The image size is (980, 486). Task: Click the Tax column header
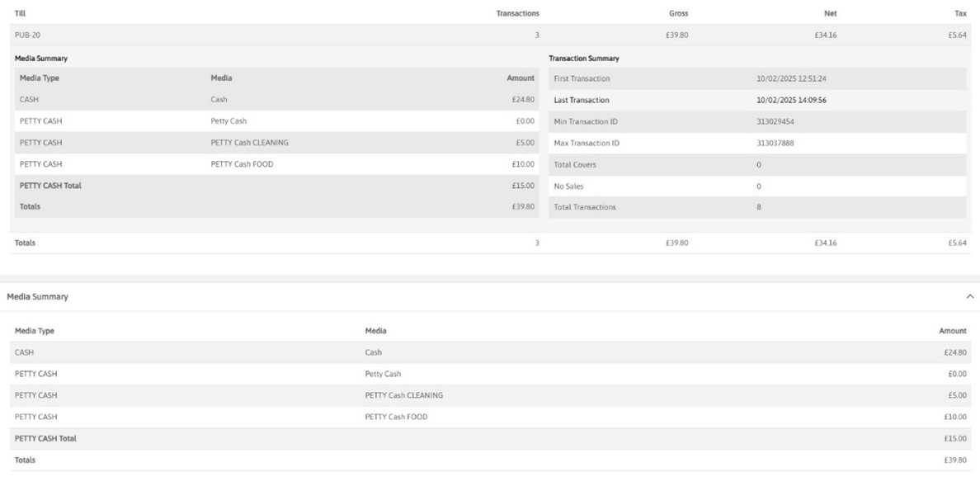coord(960,13)
